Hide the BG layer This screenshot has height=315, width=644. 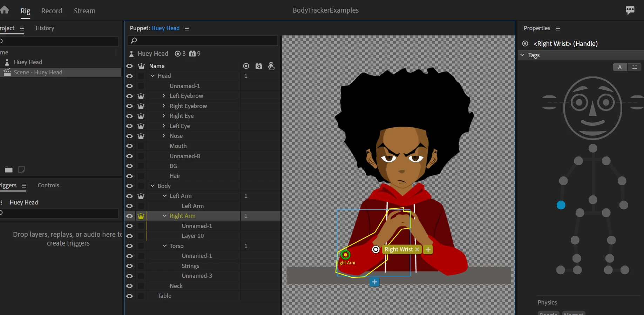(x=130, y=166)
